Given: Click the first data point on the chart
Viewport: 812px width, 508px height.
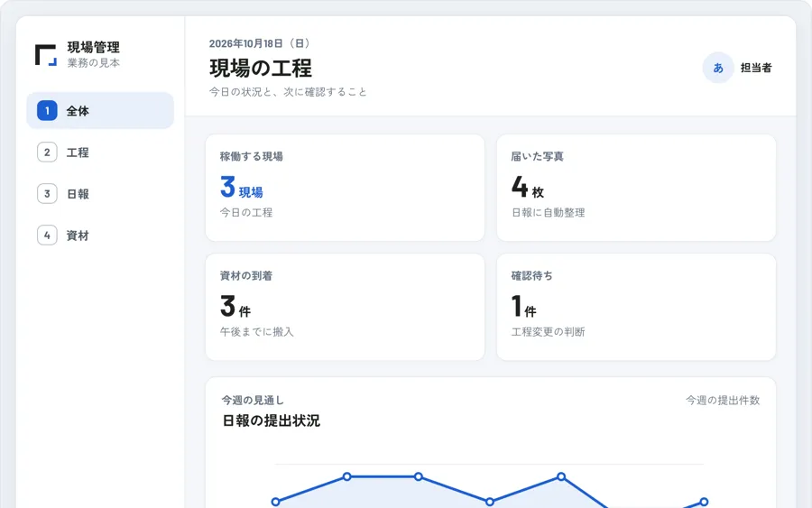Looking at the screenshot, I should [275, 502].
